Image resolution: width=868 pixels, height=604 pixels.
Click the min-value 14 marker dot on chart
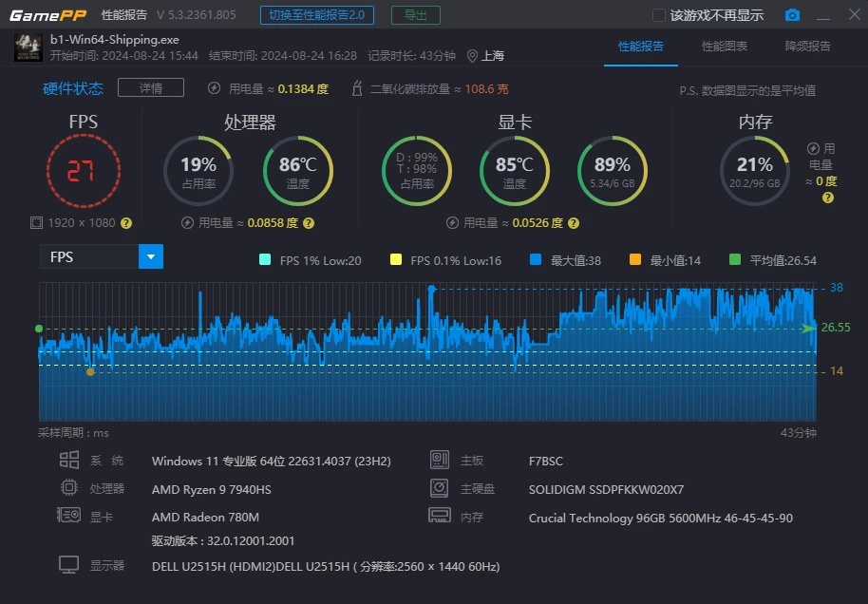pos(90,372)
